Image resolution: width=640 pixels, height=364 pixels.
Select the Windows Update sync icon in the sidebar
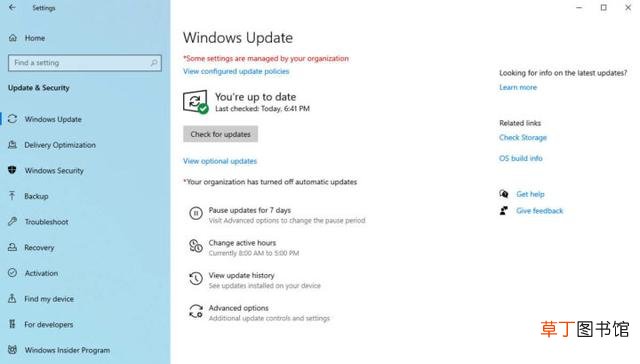[13, 119]
